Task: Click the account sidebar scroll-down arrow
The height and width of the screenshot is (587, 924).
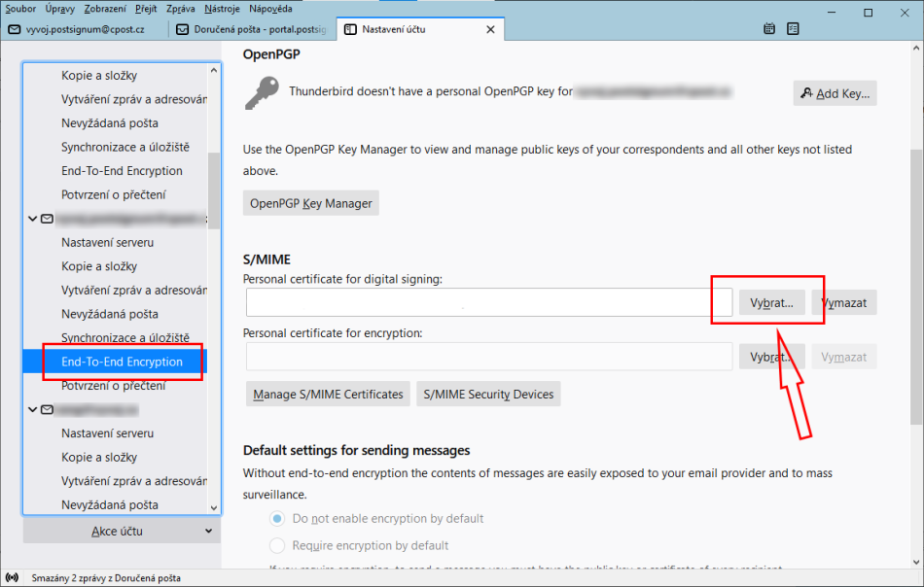Action: (214, 506)
